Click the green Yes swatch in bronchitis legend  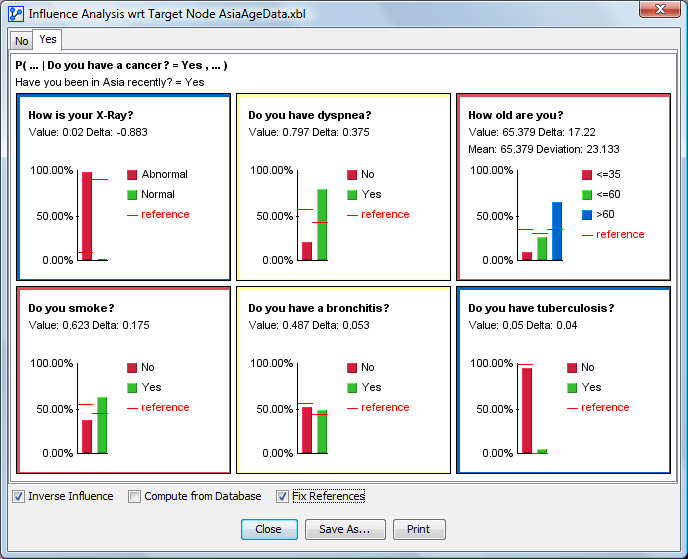[x=352, y=388]
